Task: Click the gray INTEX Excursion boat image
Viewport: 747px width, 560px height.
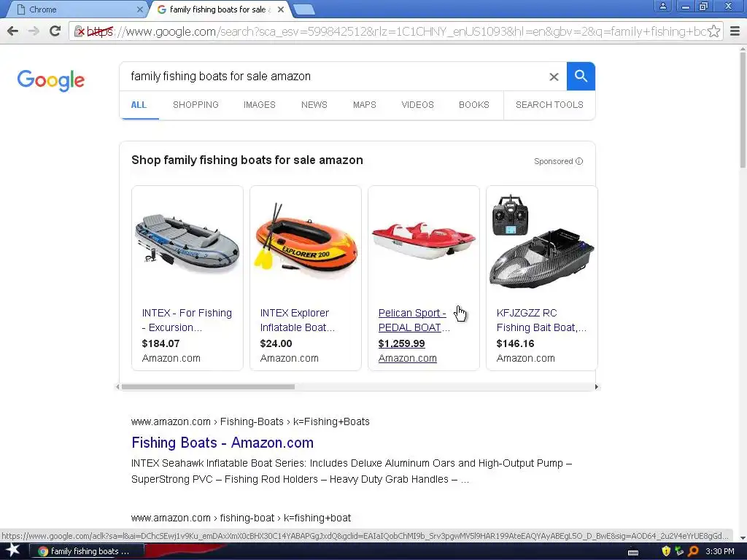Action: tap(187, 243)
